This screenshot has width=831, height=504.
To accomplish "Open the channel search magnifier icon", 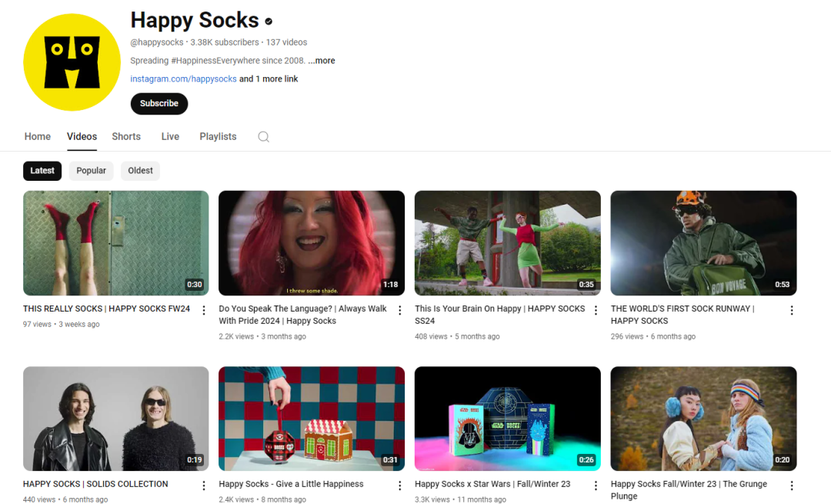I will point(263,137).
